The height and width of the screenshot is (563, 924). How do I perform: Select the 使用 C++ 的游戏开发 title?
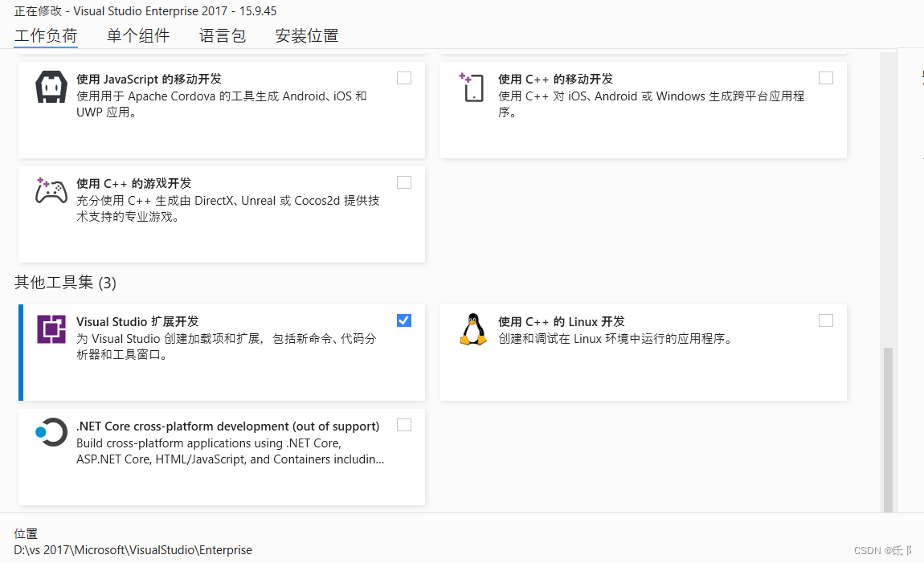point(133,183)
